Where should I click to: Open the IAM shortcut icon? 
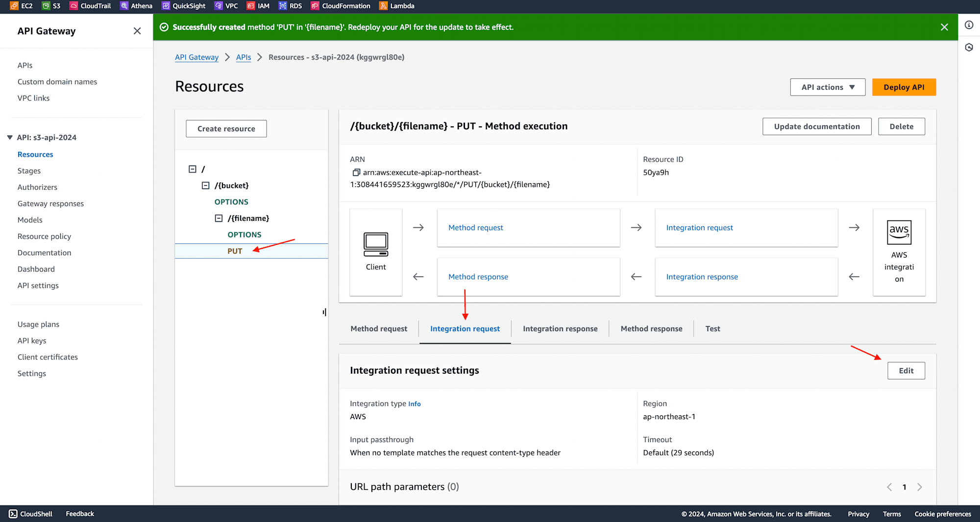(x=250, y=6)
